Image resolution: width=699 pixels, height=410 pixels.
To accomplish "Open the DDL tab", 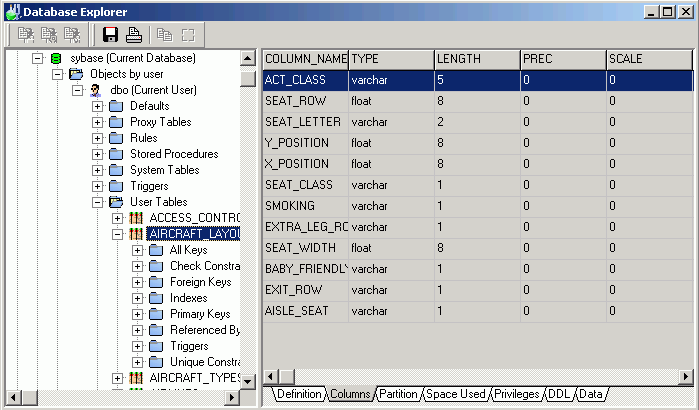I will [x=559, y=394].
